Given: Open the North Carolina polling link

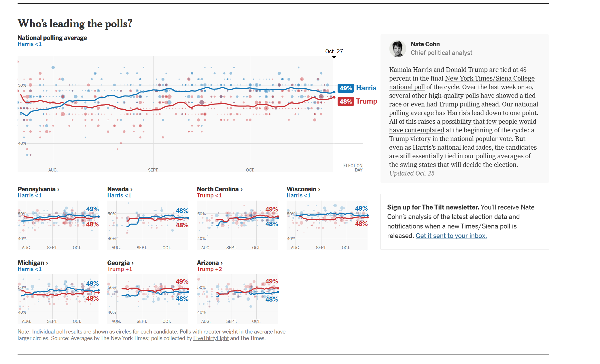Looking at the screenshot, I should 220,189.
